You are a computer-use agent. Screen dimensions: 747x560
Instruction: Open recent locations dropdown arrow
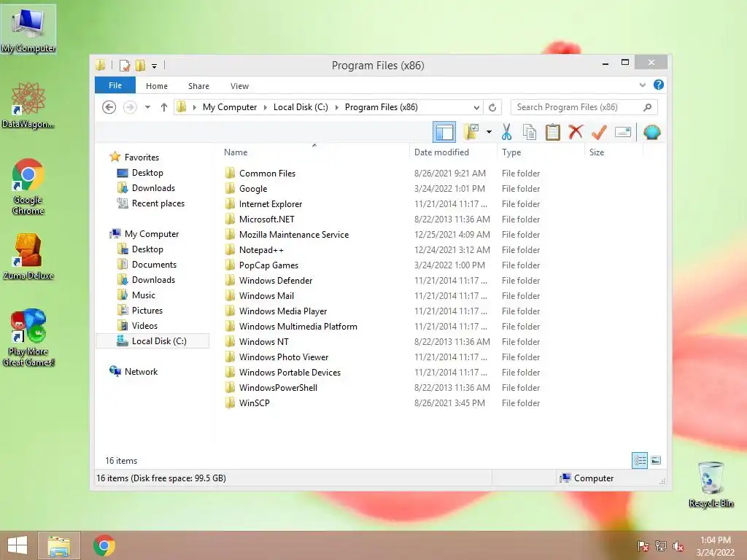[x=147, y=107]
